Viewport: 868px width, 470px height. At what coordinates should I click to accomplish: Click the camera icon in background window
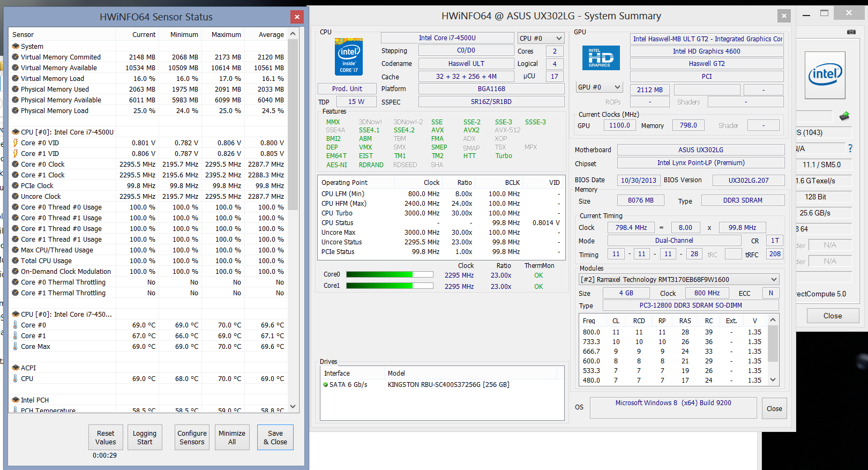coord(851,32)
